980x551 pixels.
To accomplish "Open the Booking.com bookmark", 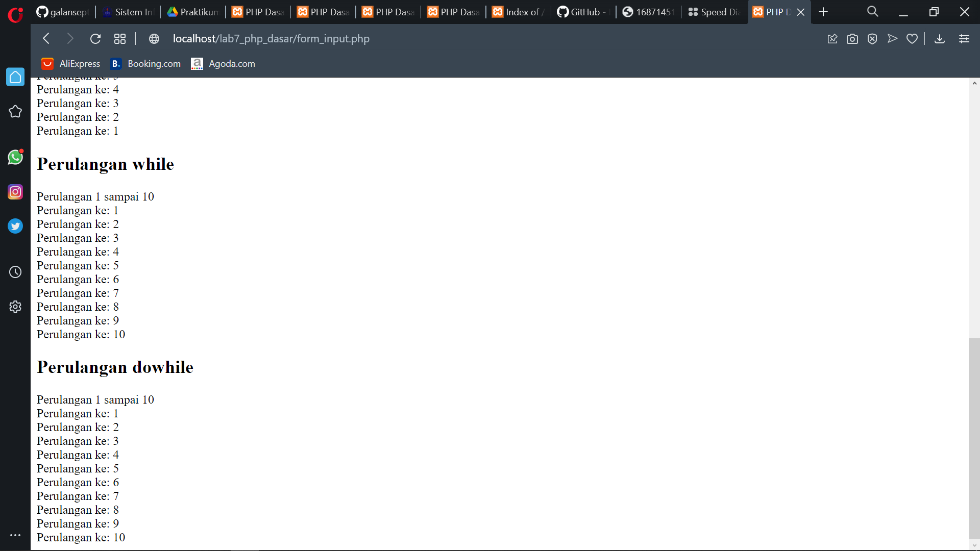I will coord(145,63).
